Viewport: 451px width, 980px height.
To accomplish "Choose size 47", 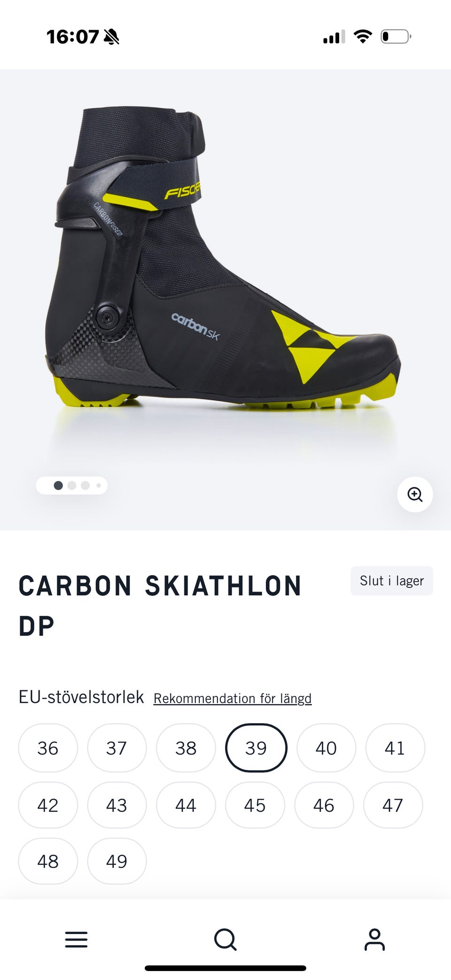I will (393, 805).
